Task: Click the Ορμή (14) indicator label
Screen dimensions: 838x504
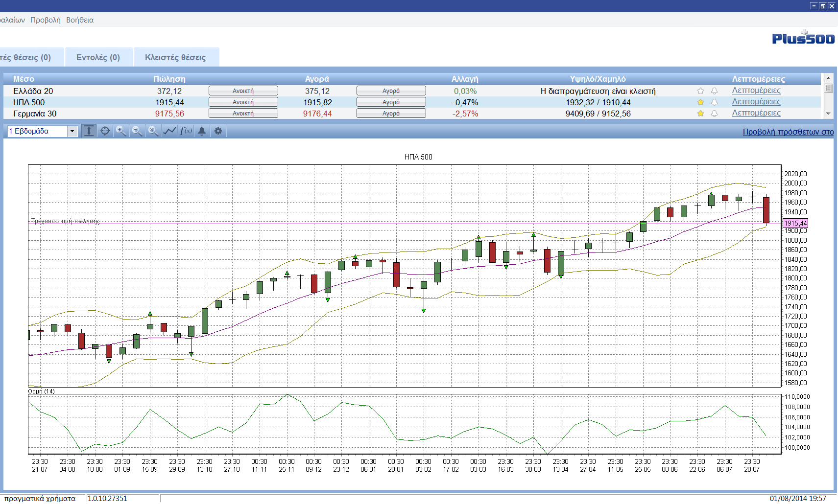Action: tap(41, 391)
